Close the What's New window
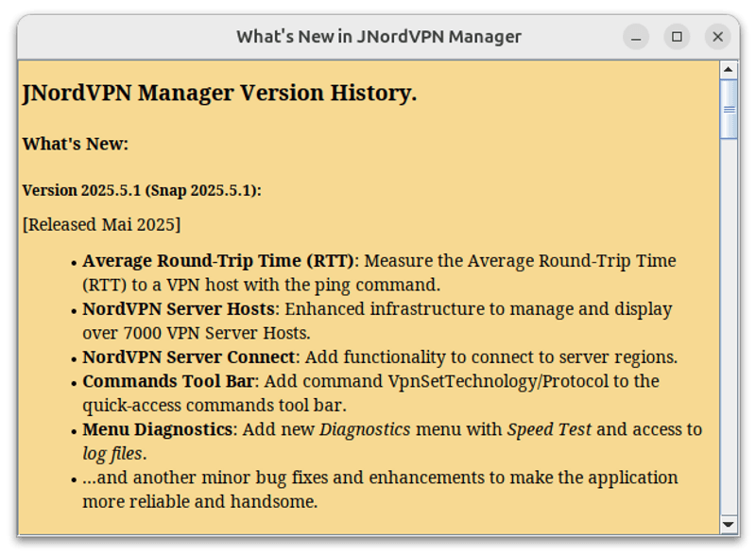The height and width of the screenshot is (557, 756). (717, 37)
